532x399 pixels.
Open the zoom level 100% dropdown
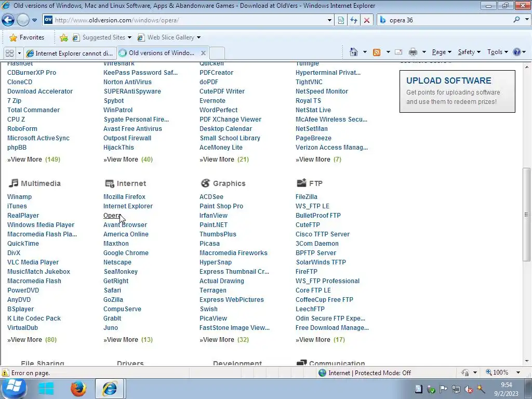point(518,373)
